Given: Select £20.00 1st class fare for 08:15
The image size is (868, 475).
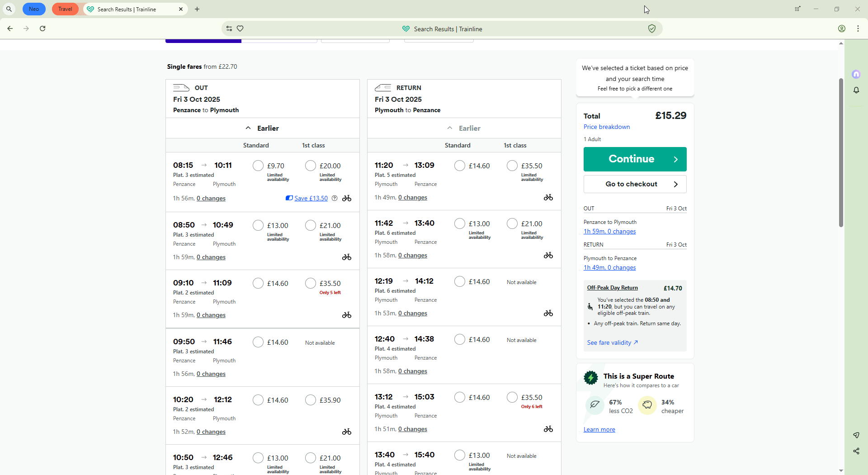Looking at the screenshot, I should point(311,166).
